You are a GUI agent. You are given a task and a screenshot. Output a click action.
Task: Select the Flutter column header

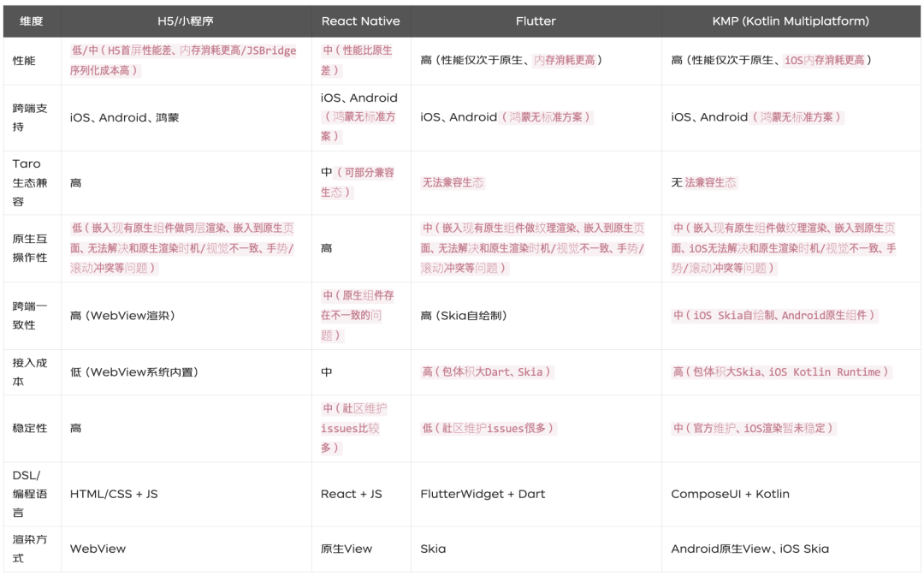pos(536,21)
